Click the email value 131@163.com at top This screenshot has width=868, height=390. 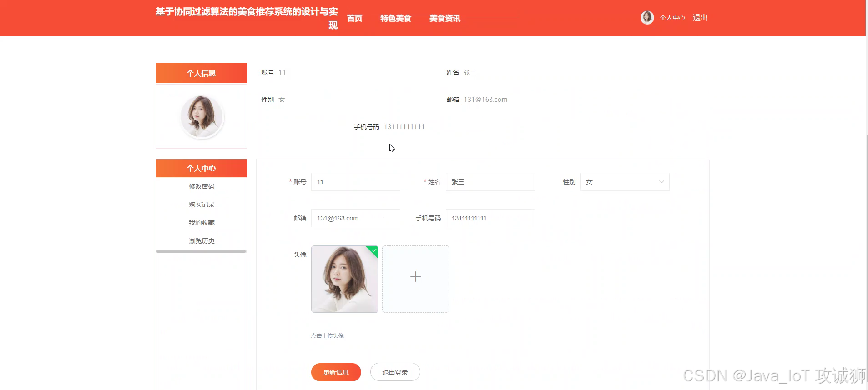485,100
